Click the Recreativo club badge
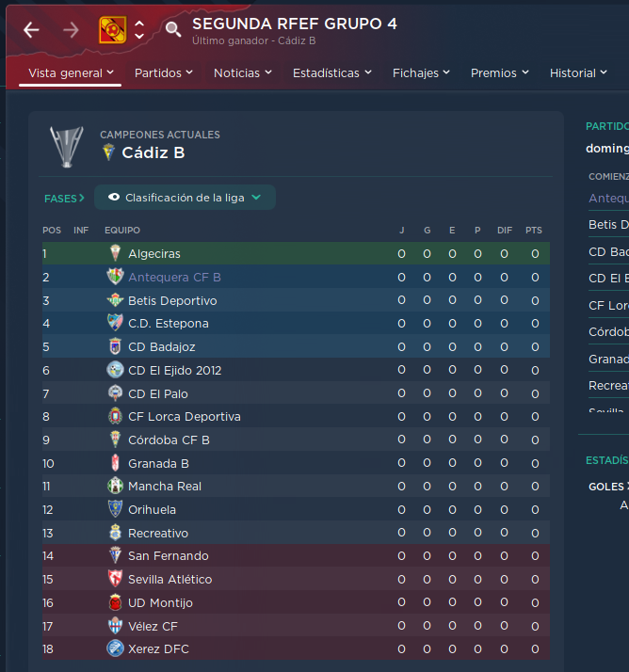 click(115, 533)
